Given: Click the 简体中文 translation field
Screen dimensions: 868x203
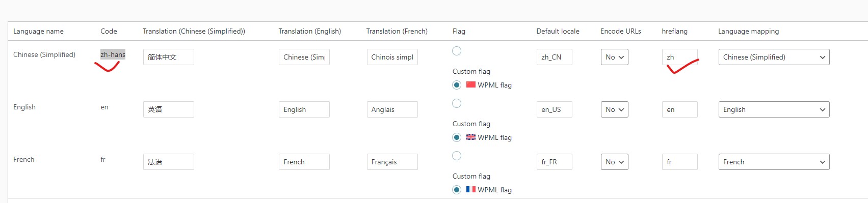Looking at the screenshot, I should pyautogui.click(x=168, y=57).
